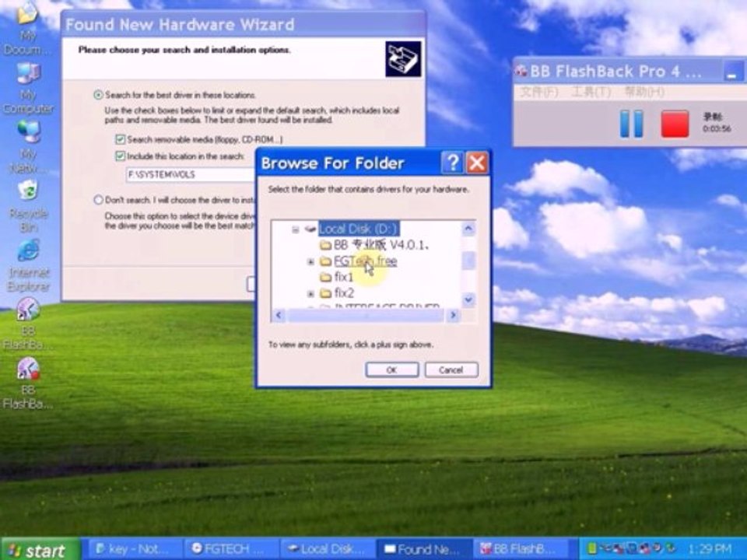Switch to Local Disk taskbar button
Viewport: 747px width, 560px height.
[x=328, y=550]
